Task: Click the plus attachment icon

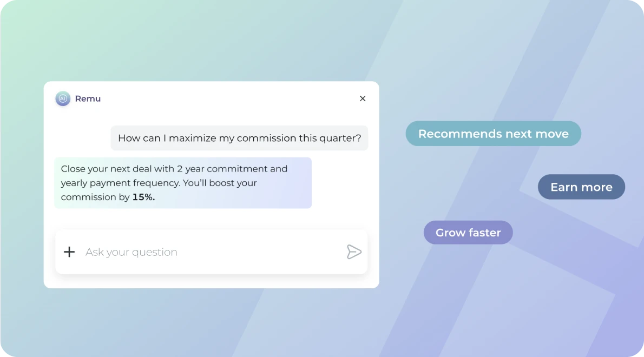Action: (x=69, y=252)
